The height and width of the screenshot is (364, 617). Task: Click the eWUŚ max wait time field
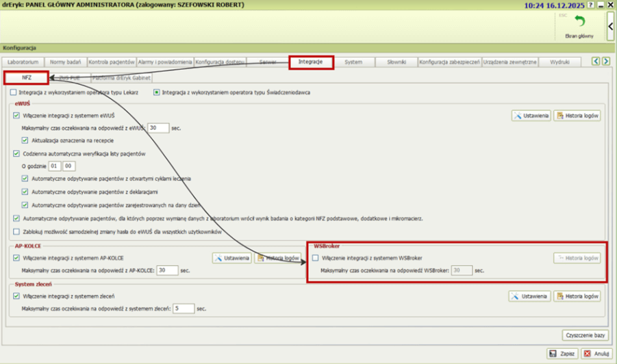coord(158,127)
